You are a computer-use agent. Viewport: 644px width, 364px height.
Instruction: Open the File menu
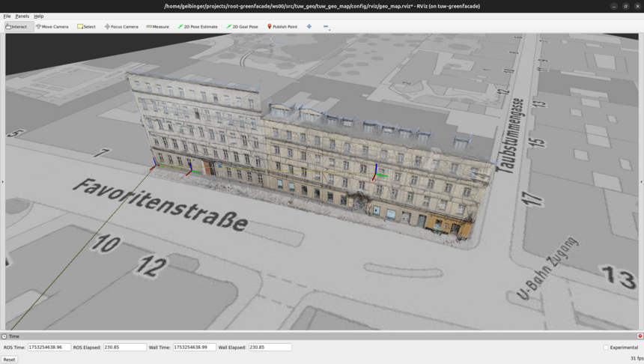point(7,16)
